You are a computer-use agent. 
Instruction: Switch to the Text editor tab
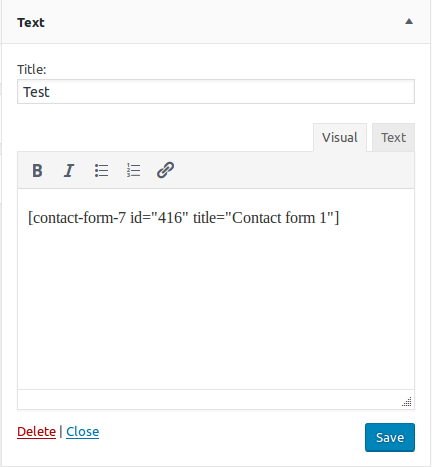393,137
